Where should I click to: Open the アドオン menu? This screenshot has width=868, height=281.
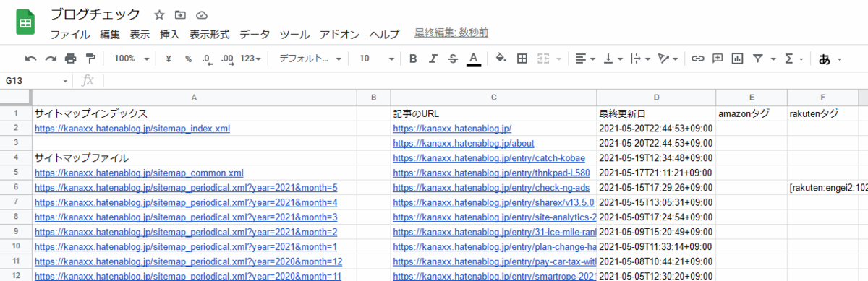[340, 34]
